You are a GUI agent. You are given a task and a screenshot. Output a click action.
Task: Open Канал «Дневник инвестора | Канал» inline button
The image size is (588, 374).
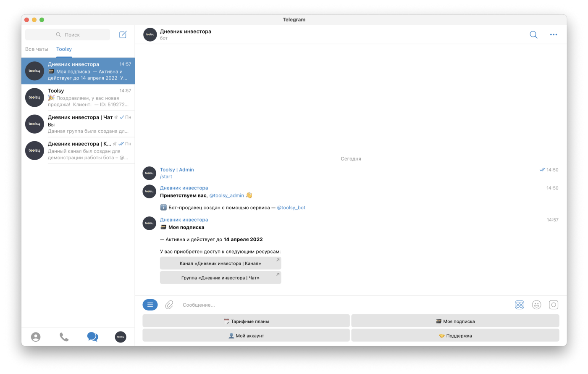click(x=220, y=263)
